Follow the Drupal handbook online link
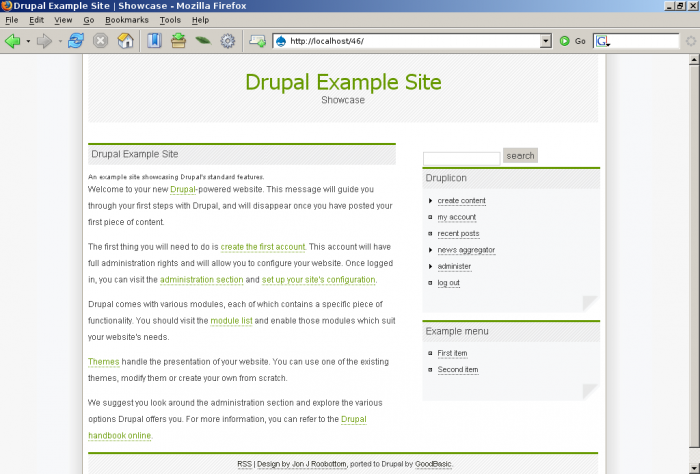This screenshot has width=700, height=474. tap(120, 436)
